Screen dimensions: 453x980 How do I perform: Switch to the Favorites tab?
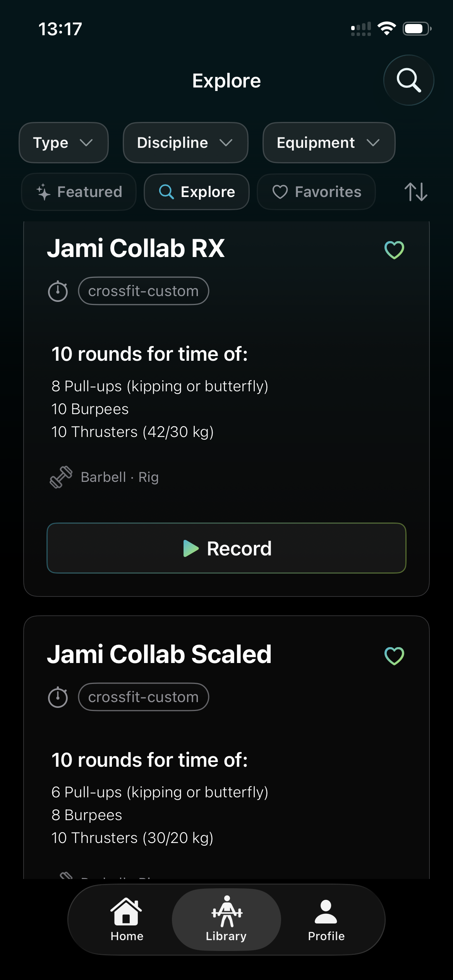pyautogui.click(x=316, y=192)
